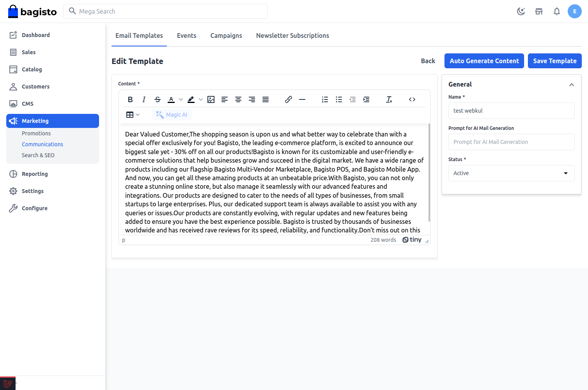Screen dimensions: 588x390
Task: Open Catalog in sidebar
Action: tap(53, 69)
